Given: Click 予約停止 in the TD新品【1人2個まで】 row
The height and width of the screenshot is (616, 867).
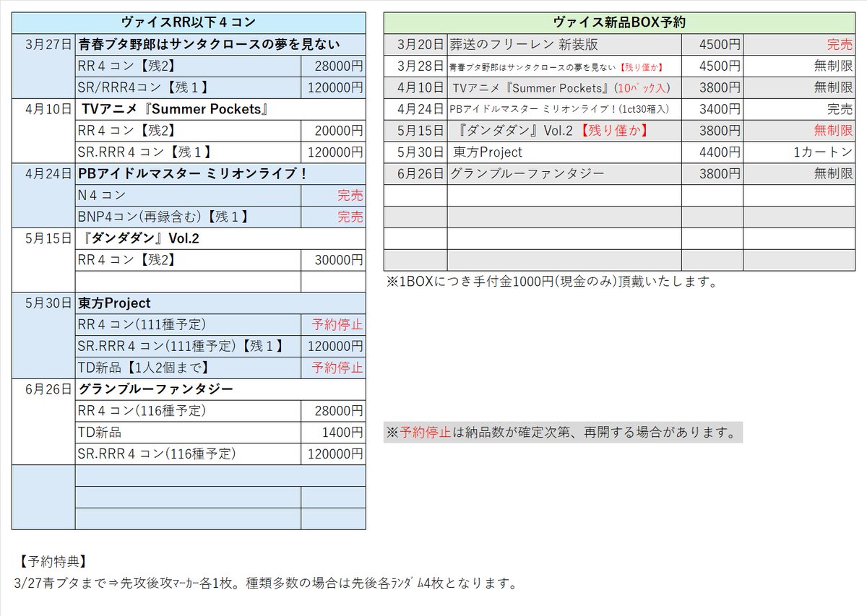Looking at the screenshot, I should pos(333,368).
